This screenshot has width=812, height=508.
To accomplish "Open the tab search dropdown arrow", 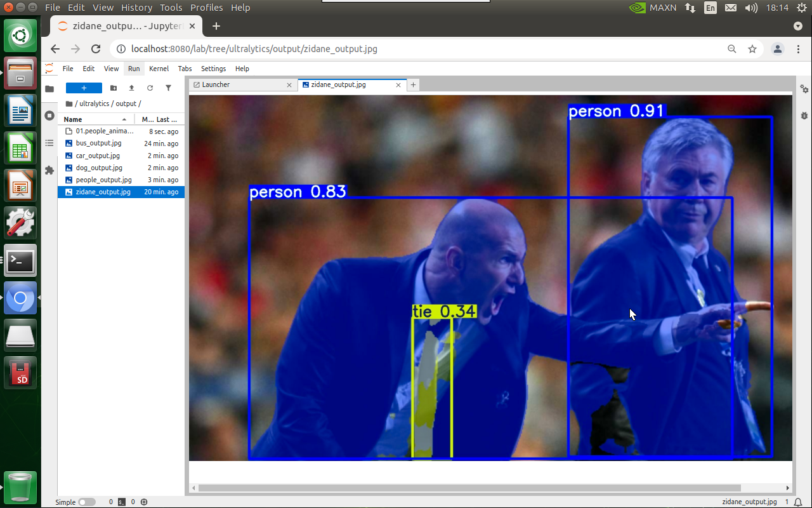I will point(798,26).
